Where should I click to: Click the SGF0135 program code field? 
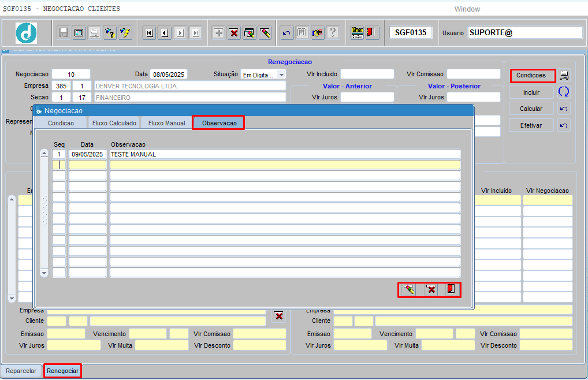tap(411, 32)
